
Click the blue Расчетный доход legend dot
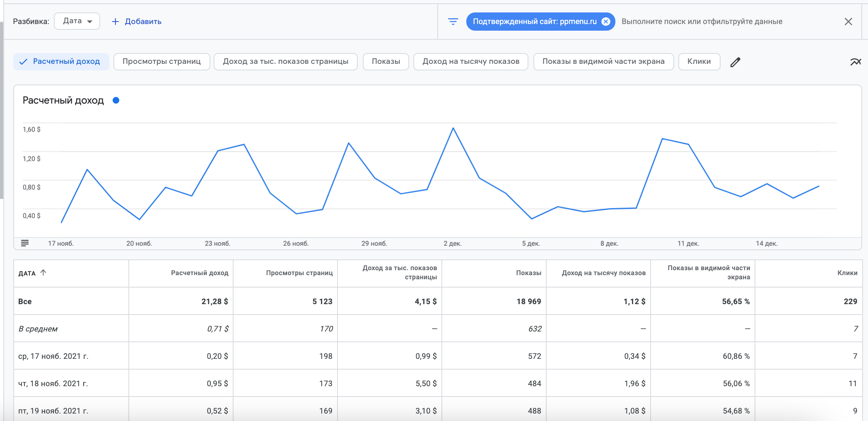pyautogui.click(x=116, y=100)
